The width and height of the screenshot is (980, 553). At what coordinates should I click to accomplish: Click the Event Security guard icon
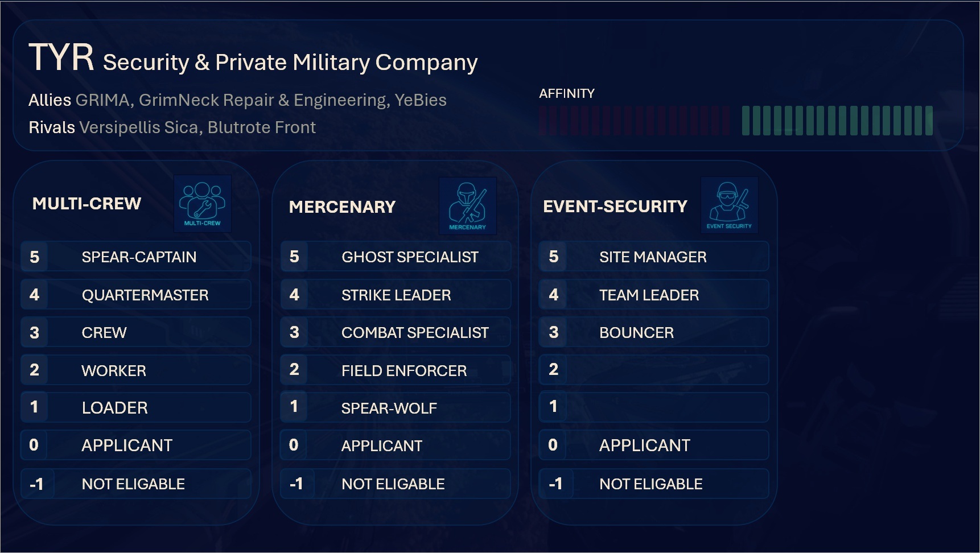[x=729, y=205]
